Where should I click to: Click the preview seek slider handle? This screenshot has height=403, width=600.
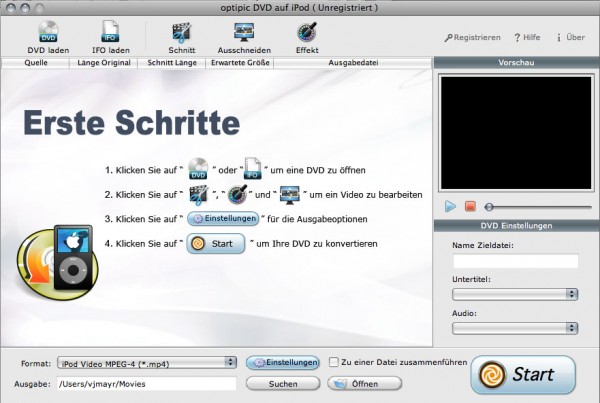489,207
